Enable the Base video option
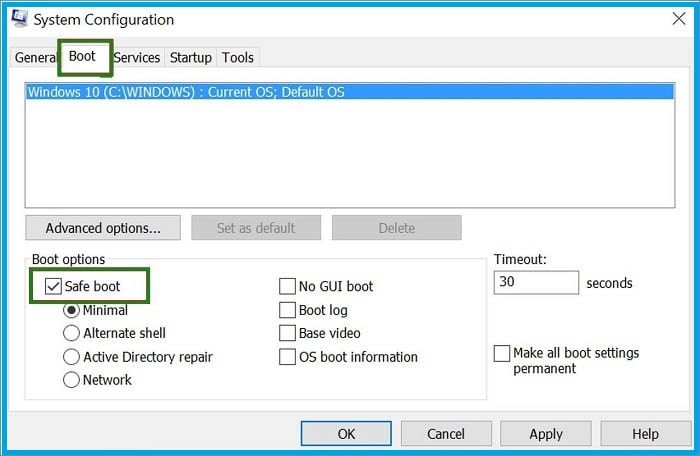 tap(288, 333)
